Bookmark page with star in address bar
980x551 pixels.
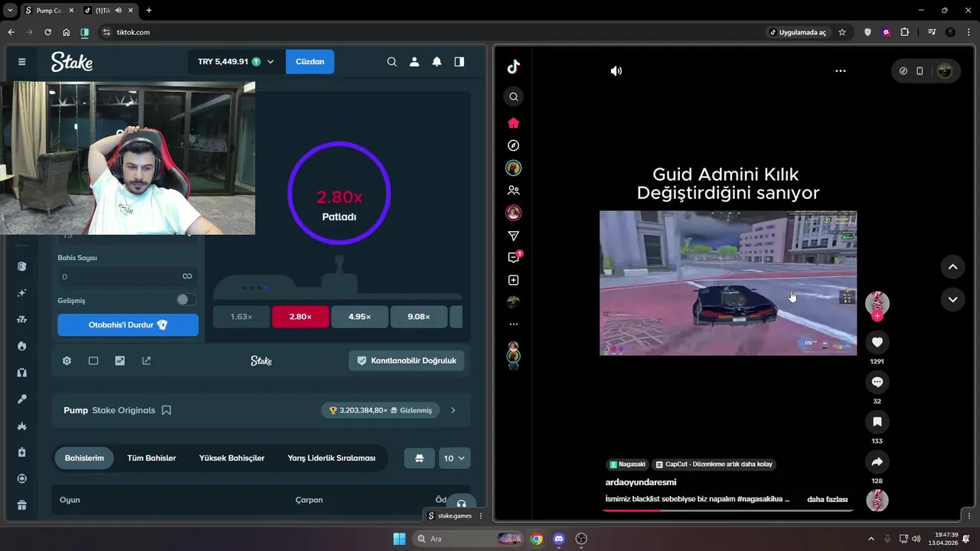[x=842, y=32]
